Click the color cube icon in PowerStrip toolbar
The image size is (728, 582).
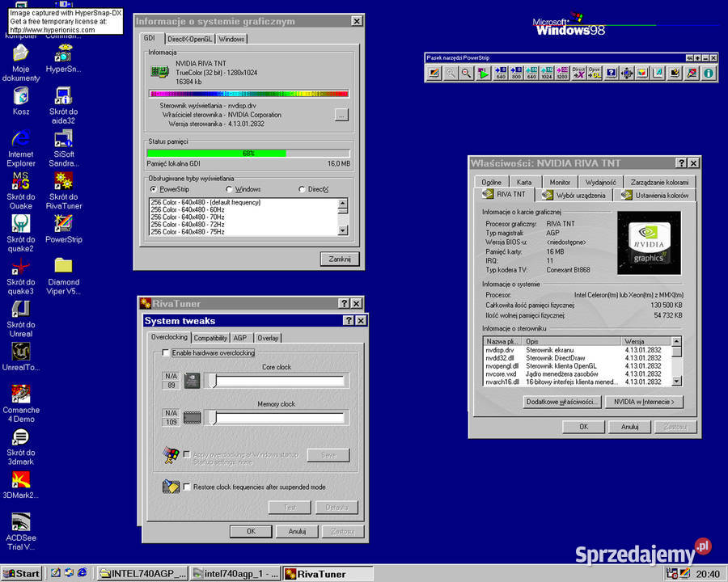642,74
